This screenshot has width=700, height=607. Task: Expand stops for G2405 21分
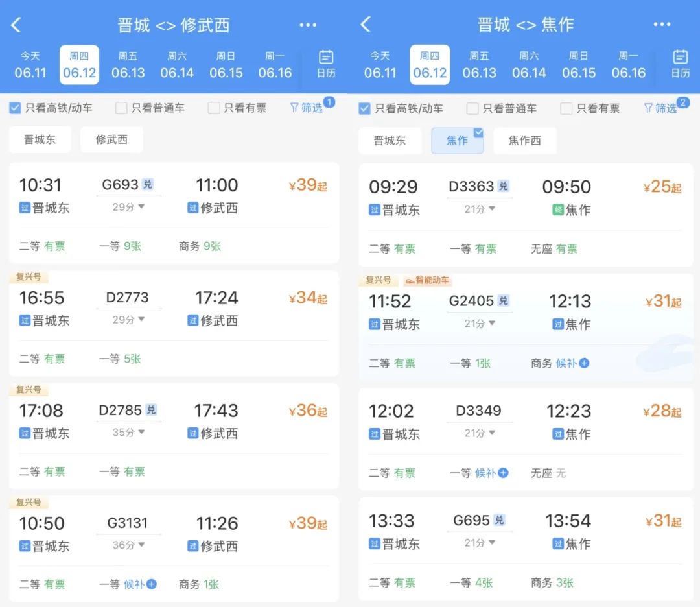pos(480,323)
